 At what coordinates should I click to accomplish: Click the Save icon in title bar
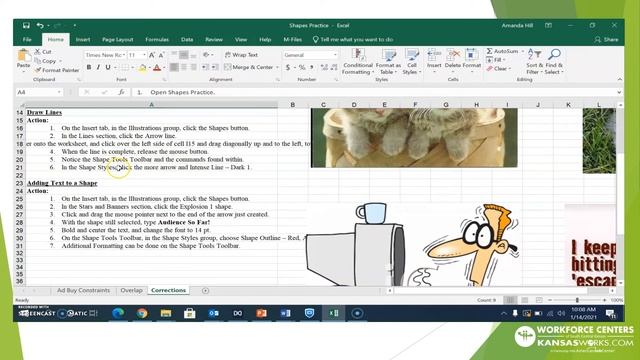[26, 25]
